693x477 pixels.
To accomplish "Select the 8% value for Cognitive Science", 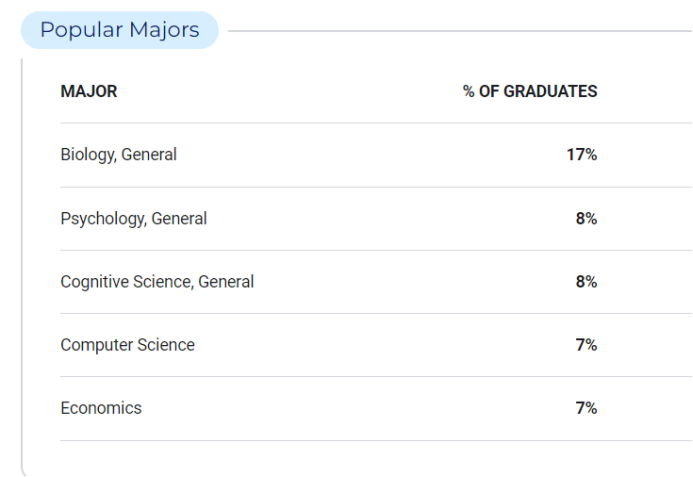I will click(586, 282).
